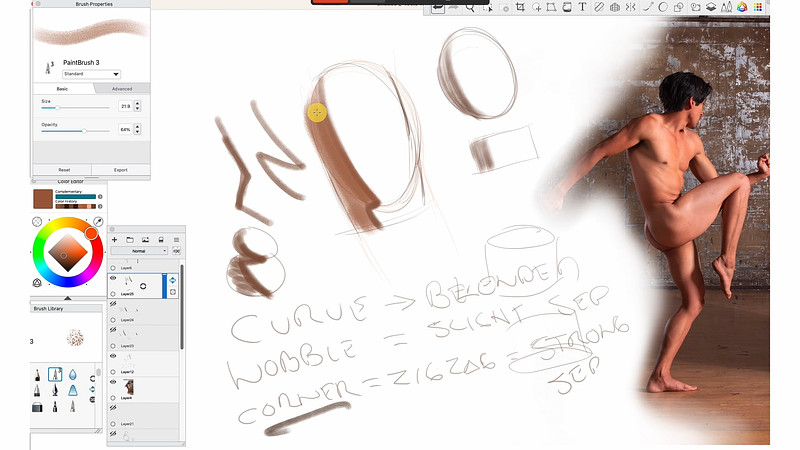Open the Copic Color Library grid

click(x=758, y=7)
